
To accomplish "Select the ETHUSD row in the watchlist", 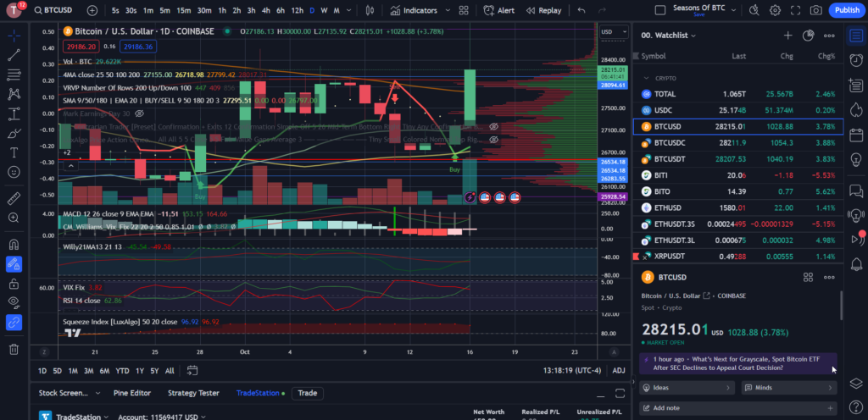I will point(738,207).
